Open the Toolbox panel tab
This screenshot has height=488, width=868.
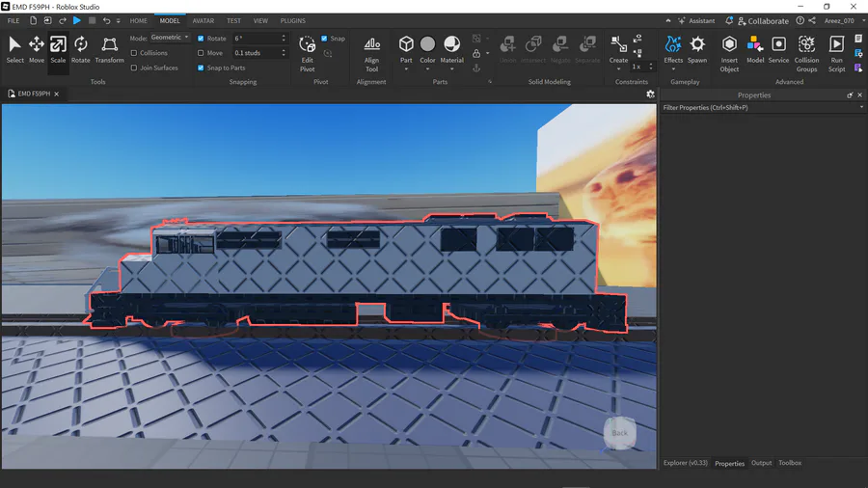point(790,463)
